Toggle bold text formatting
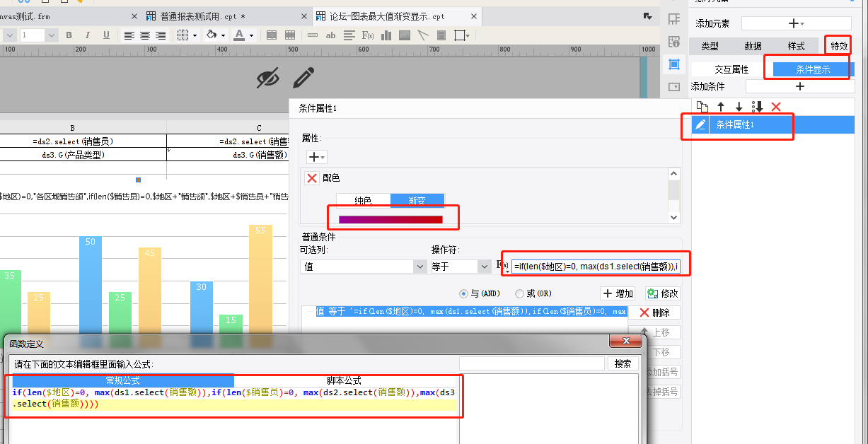This screenshot has width=868, height=444. 69,35
